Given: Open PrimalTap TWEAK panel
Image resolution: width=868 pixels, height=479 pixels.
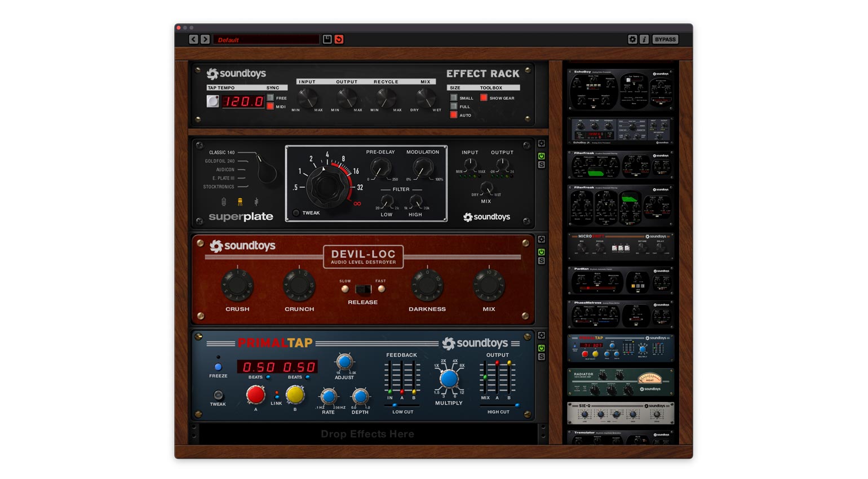Looking at the screenshot, I should click(x=218, y=395).
